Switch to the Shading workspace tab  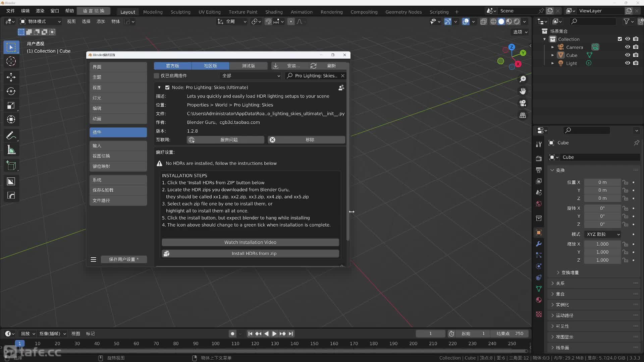[x=274, y=12]
